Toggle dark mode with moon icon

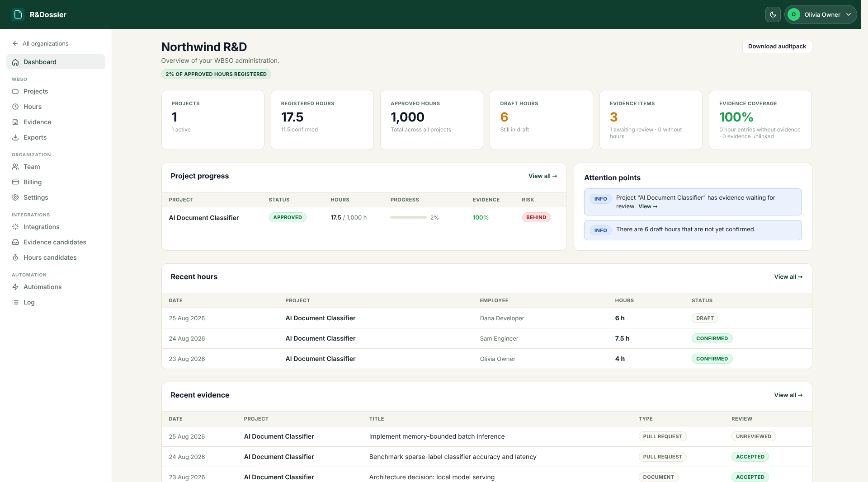point(773,14)
